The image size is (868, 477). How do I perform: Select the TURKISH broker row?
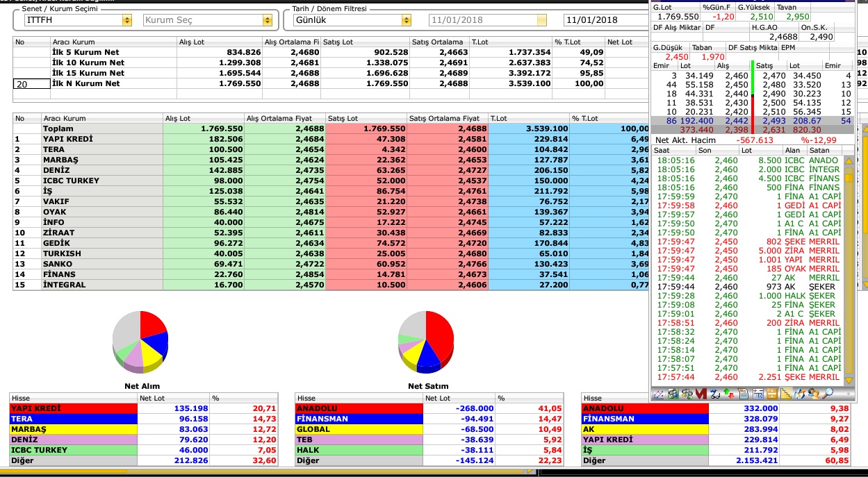tap(331, 253)
